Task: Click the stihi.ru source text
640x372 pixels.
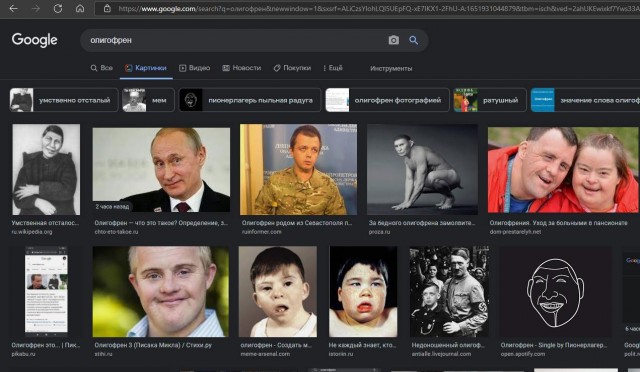Action: [103, 354]
